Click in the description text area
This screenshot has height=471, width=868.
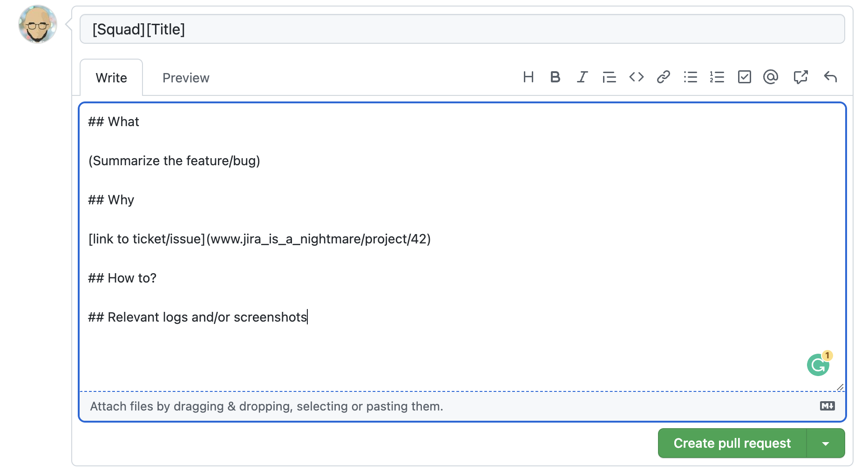(462, 247)
